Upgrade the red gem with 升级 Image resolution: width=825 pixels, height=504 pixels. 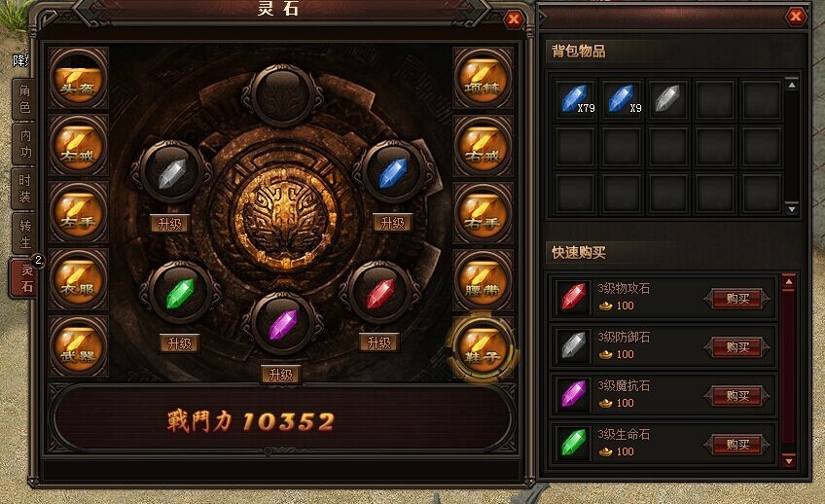click(x=378, y=343)
